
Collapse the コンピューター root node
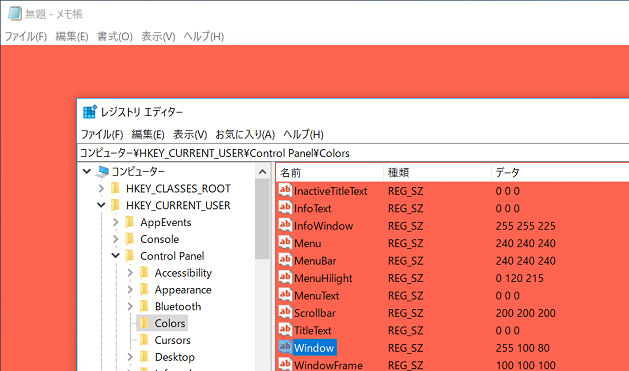[x=87, y=172]
